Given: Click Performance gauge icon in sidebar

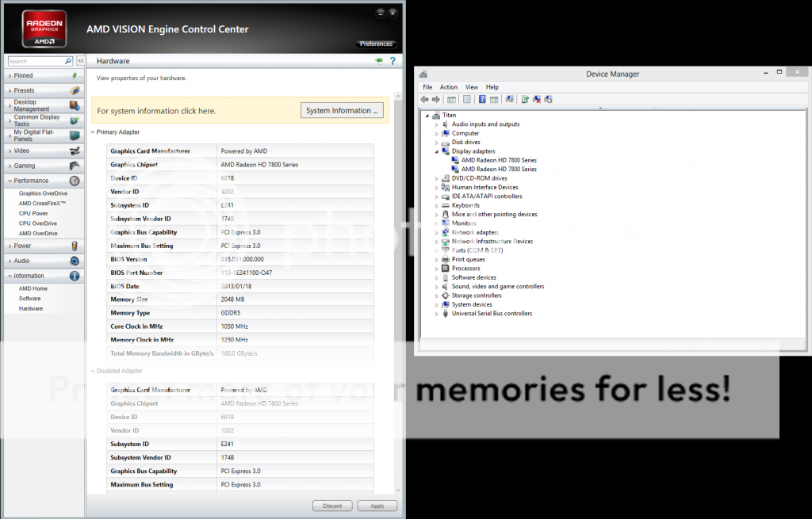Looking at the screenshot, I should click(75, 181).
